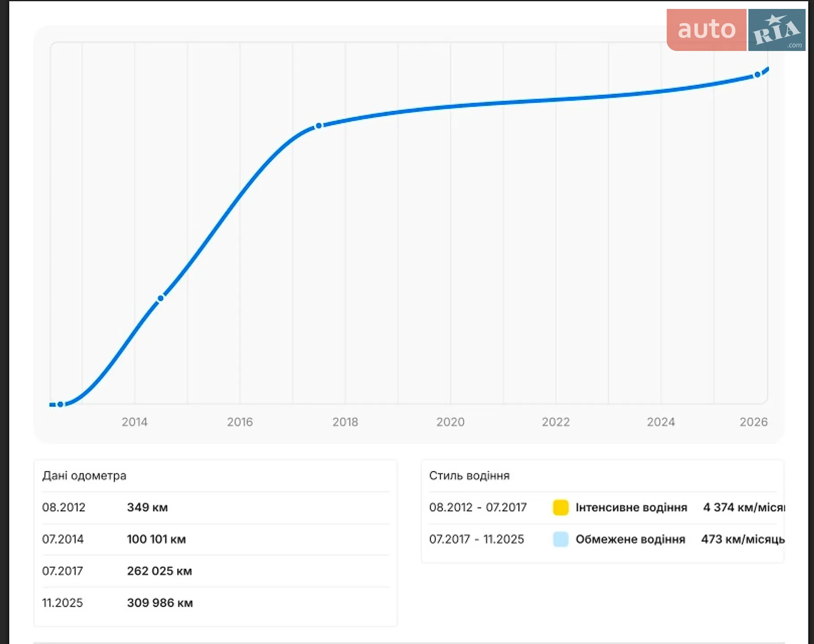Select the 309 986 км odometer entry
This screenshot has height=644, width=814.
click(160, 603)
